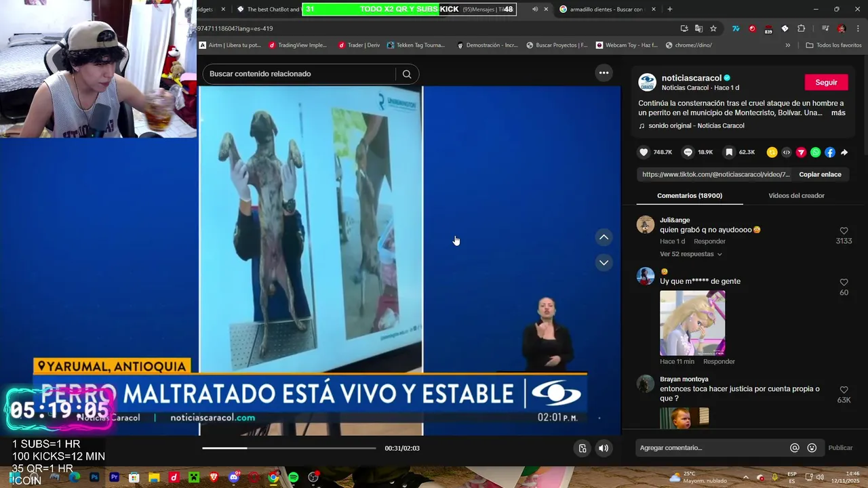
Task: Close the 'armadillo dientes' browser tab
Action: click(x=654, y=9)
